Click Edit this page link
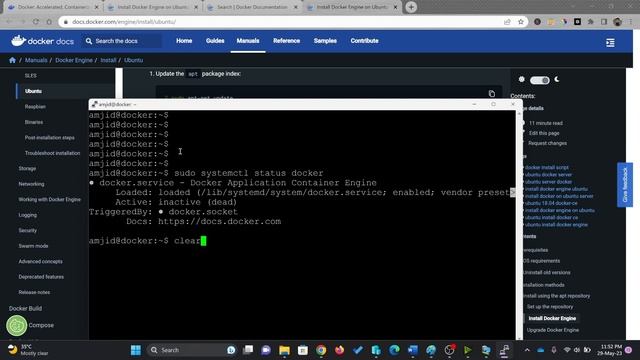The height and width of the screenshot is (360, 640). 544,133
